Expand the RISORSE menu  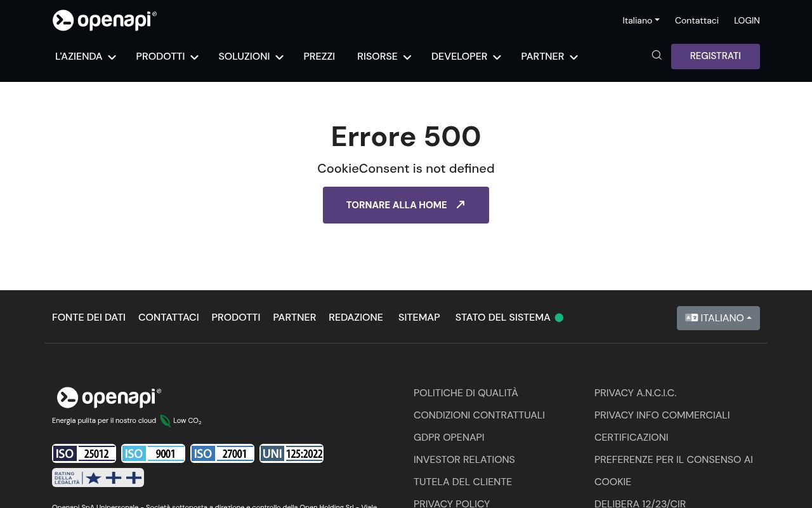click(384, 57)
